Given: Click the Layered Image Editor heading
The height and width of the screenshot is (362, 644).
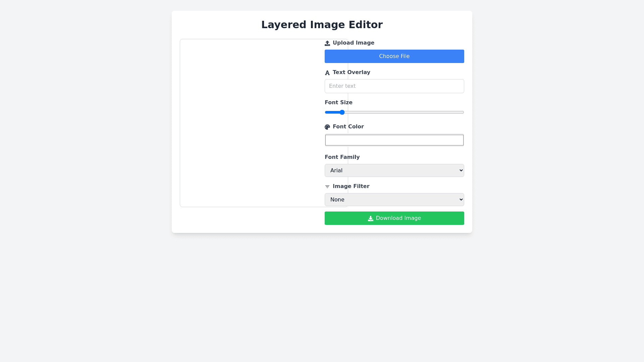Looking at the screenshot, I should (x=322, y=24).
